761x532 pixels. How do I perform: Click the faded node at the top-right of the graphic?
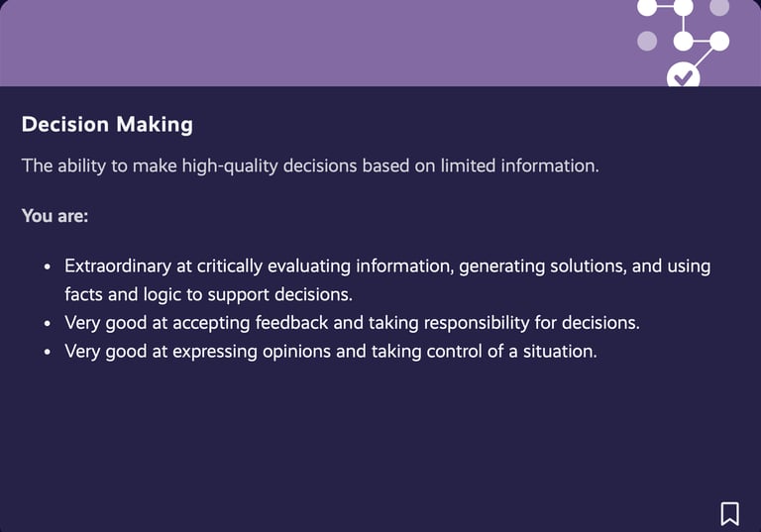click(719, 7)
